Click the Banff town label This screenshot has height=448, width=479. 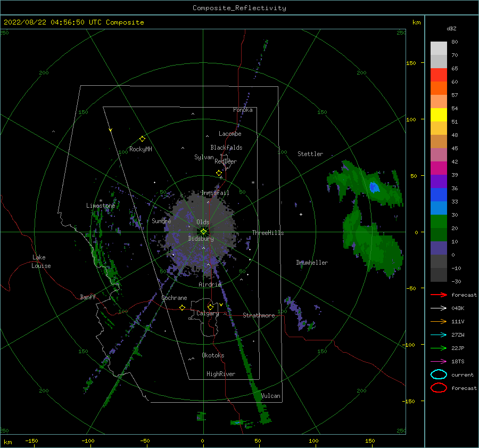tap(88, 297)
